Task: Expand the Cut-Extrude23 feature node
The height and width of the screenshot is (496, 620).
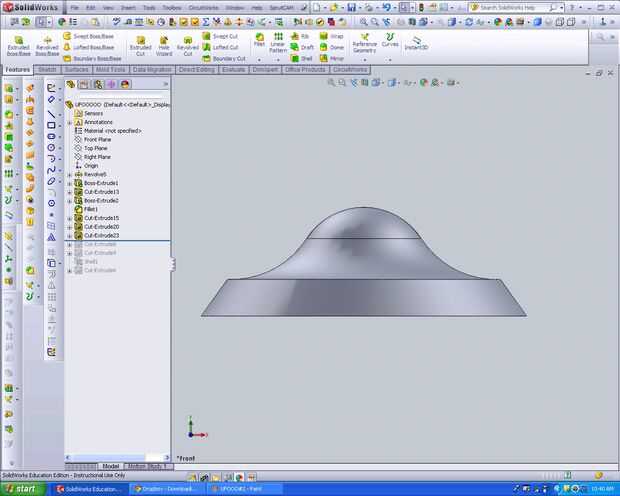Action: [70, 236]
